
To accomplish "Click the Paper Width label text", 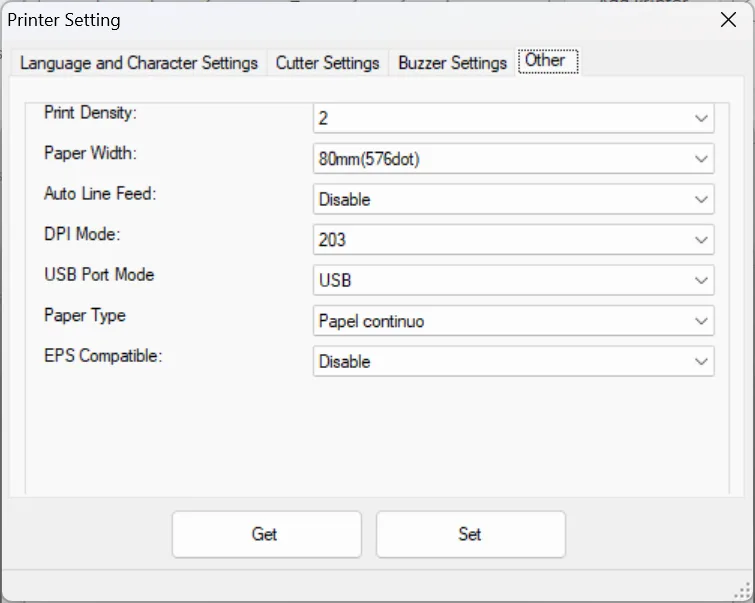I will click(90, 153).
